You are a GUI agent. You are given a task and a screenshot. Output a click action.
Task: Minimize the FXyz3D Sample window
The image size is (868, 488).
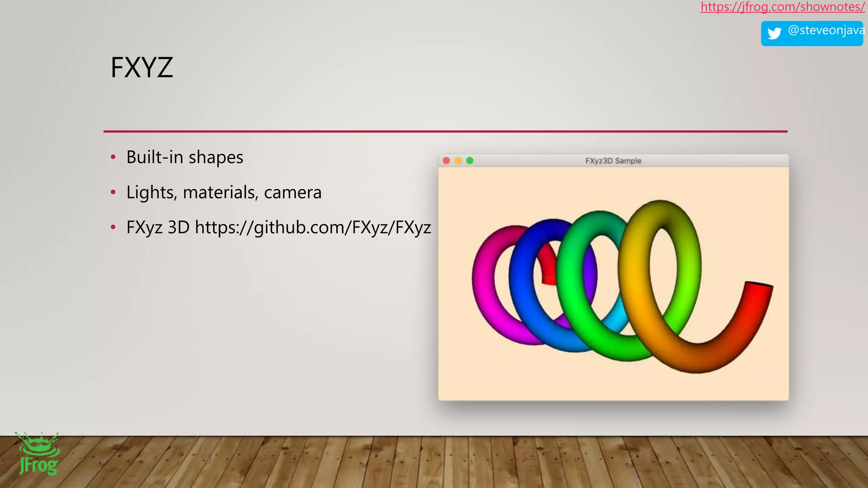(x=458, y=161)
